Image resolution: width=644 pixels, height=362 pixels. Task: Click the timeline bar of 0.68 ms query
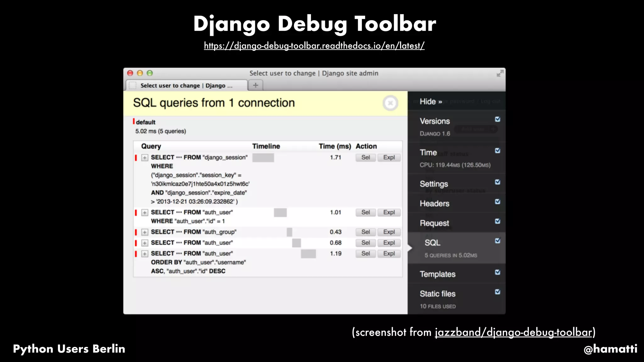(297, 243)
